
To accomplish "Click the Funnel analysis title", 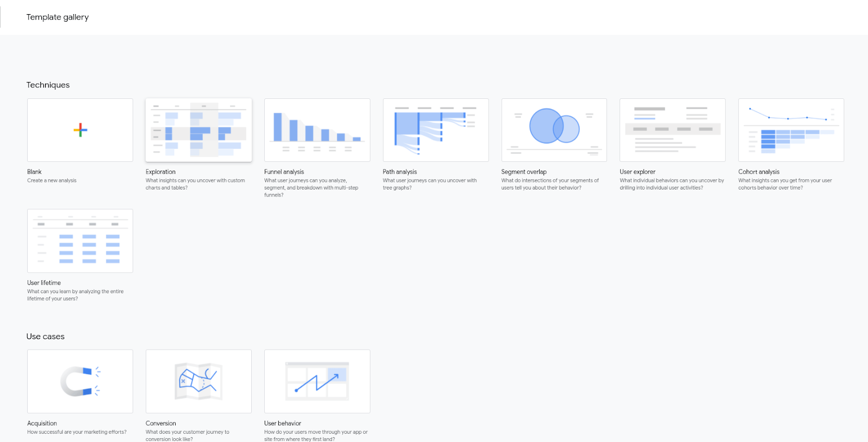I will coord(284,172).
